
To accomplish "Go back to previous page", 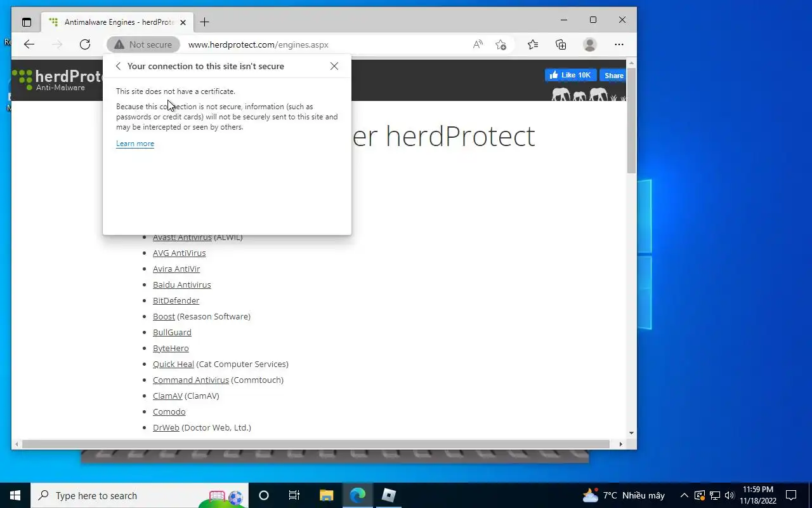I will [x=29, y=44].
